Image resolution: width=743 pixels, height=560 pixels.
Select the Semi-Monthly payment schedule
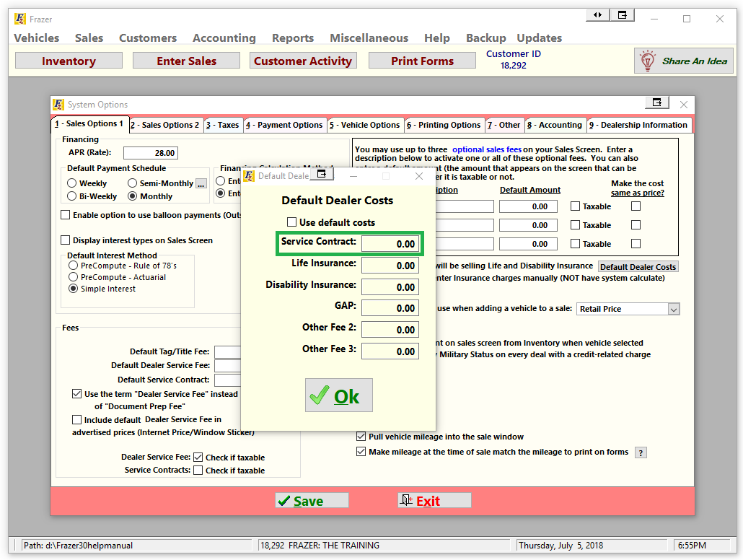(x=132, y=183)
